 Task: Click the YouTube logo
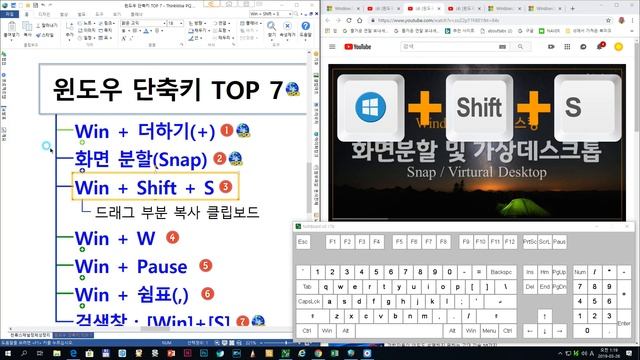click(358, 47)
